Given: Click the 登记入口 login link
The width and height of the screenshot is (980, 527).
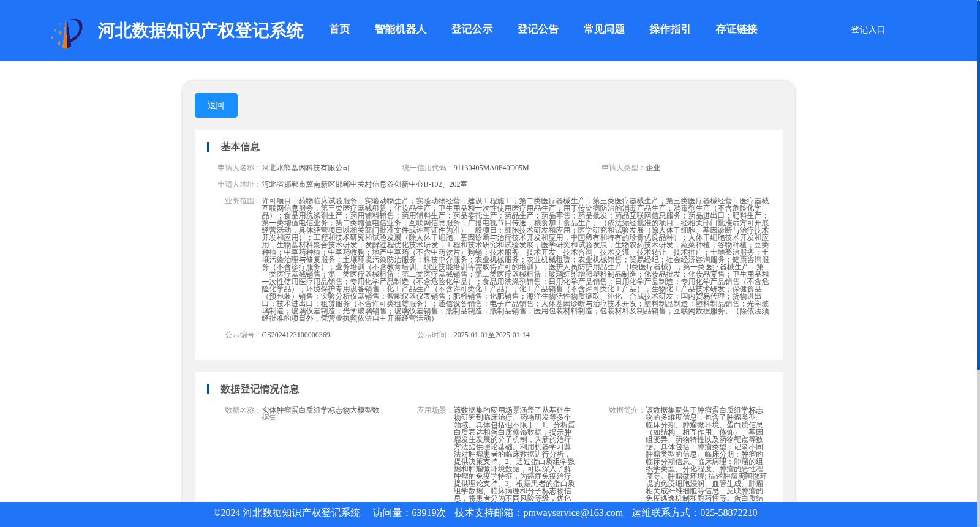Looking at the screenshot, I should coord(868,29).
